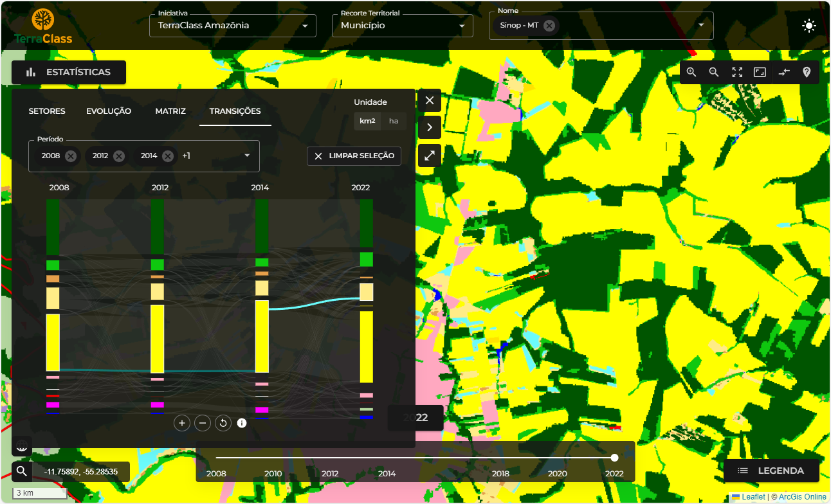831x504 pixels.
Task: Zoom out on the map
Action: [x=714, y=73]
